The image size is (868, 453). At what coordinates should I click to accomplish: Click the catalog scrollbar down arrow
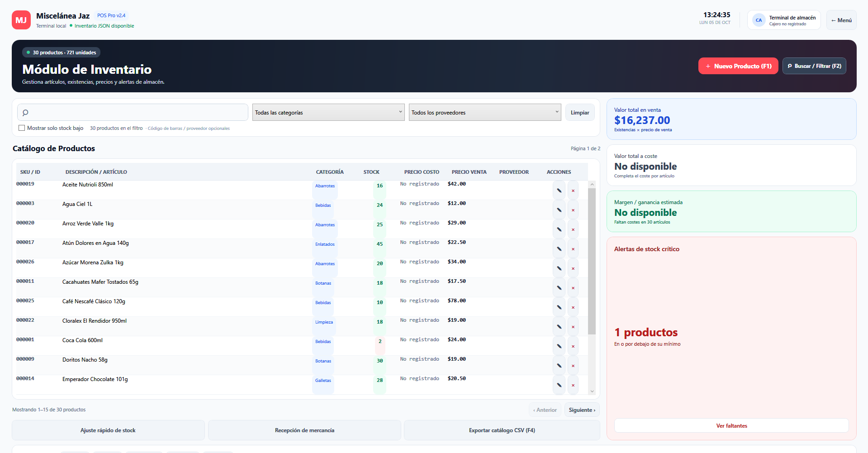(x=592, y=391)
